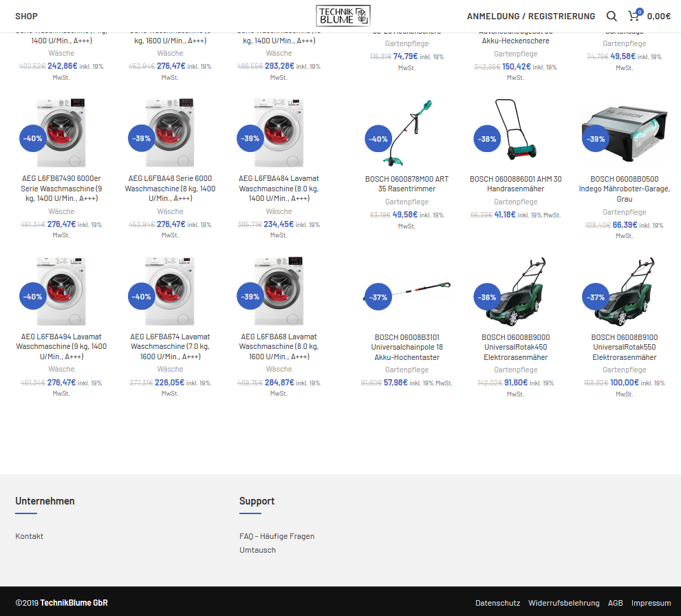Click the AEG L6FBA48 Serie 6000 title
The width and height of the screenshot is (681, 616).
coord(170,189)
